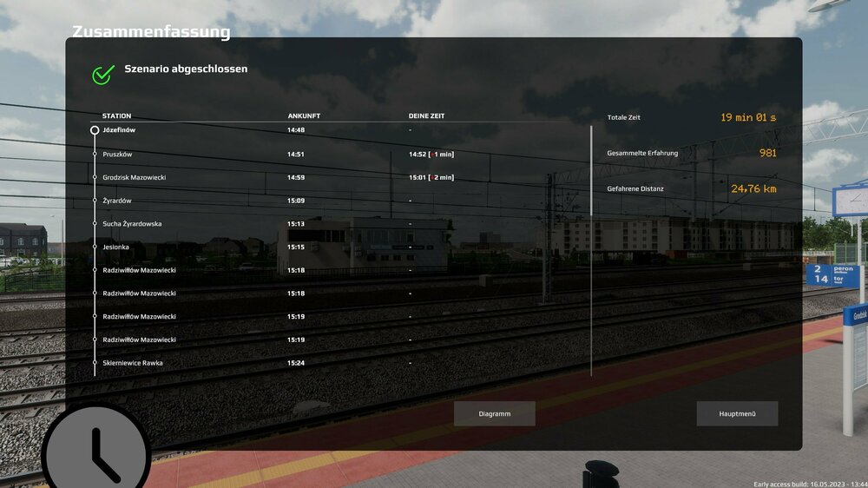The image size is (868, 488).
Task: Click the Totale Zeit label
Action: tap(624, 117)
